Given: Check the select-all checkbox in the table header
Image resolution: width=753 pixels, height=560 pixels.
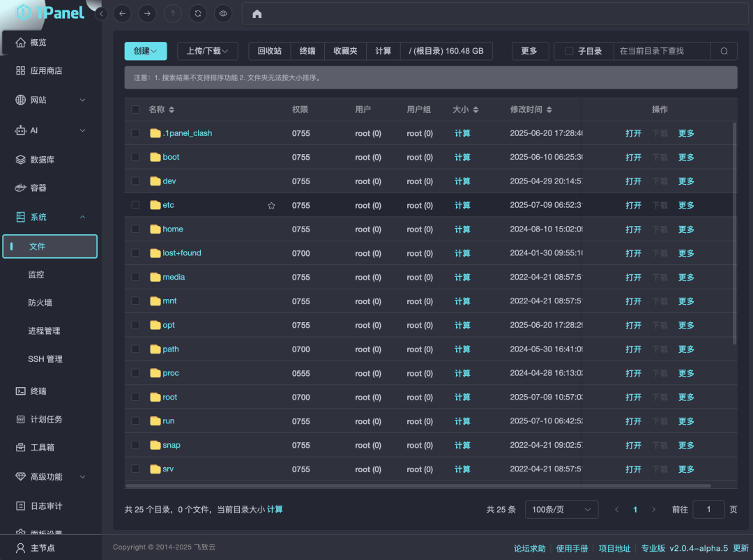Looking at the screenshot, I should tap(135, 109).
